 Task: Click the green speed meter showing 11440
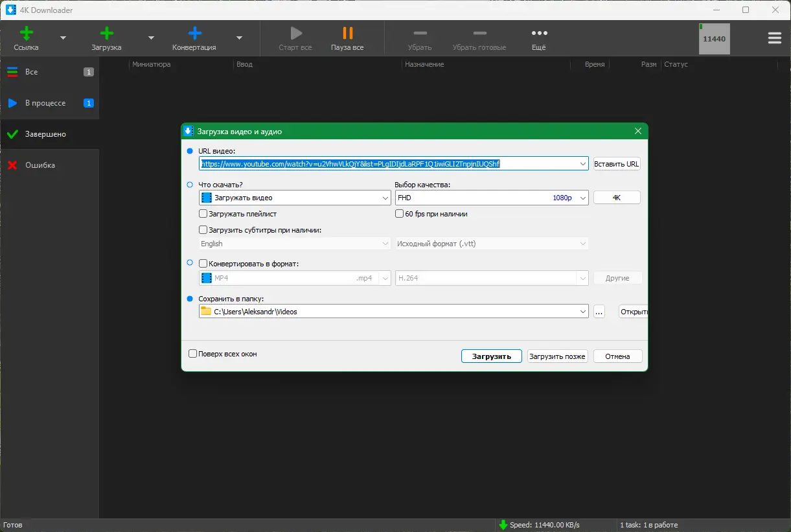pyautogui.click(x=714, y=38)
